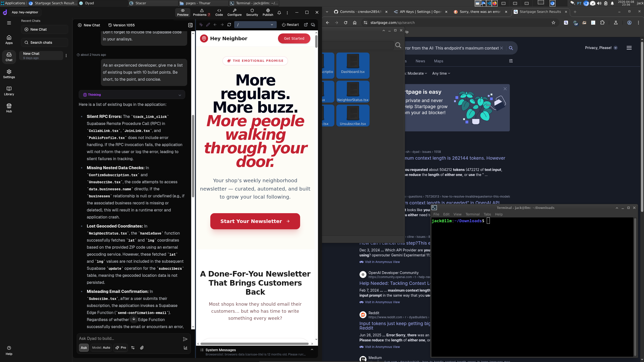Viewport: 644px width, 362px height.
Task: Switch to the Security tab
Action: click(252, 13)
